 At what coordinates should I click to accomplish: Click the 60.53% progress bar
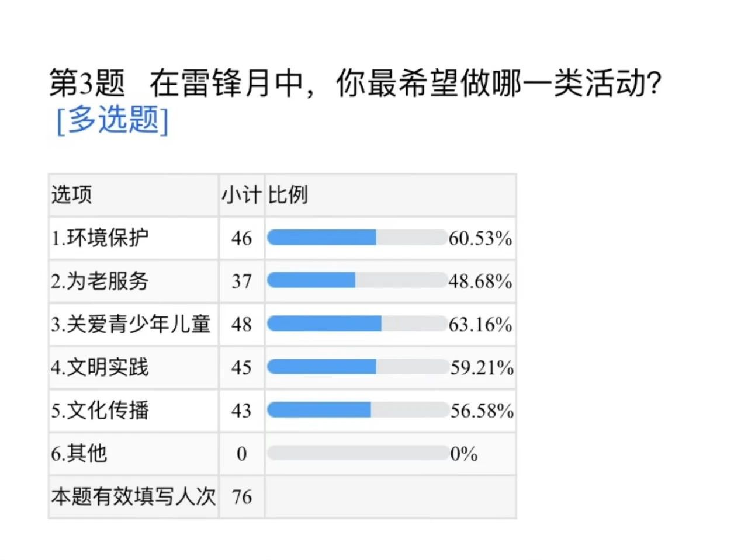(357, 237)
